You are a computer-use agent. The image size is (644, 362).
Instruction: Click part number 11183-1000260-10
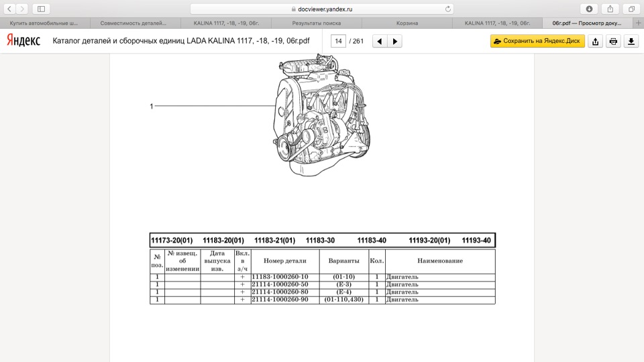280,277
